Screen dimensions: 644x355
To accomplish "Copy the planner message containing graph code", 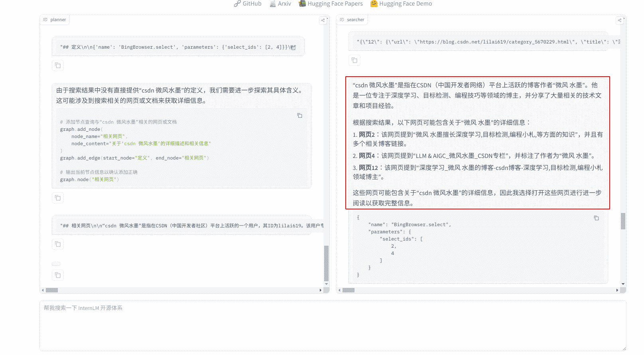I will coord(58,198).
